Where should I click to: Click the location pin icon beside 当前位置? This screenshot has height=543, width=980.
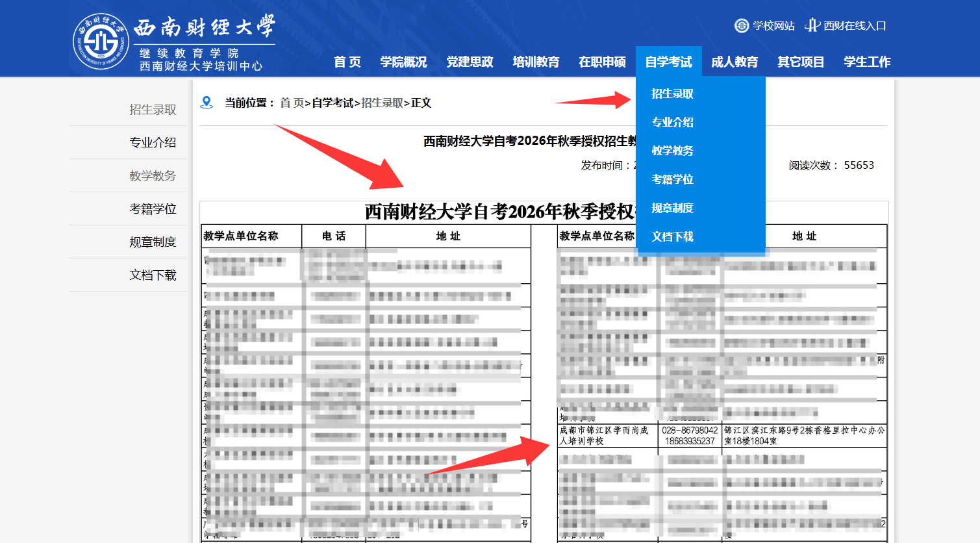207,102
